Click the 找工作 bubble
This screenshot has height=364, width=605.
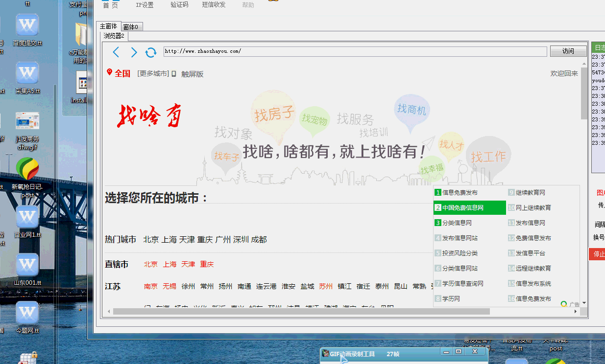[488, 157]
